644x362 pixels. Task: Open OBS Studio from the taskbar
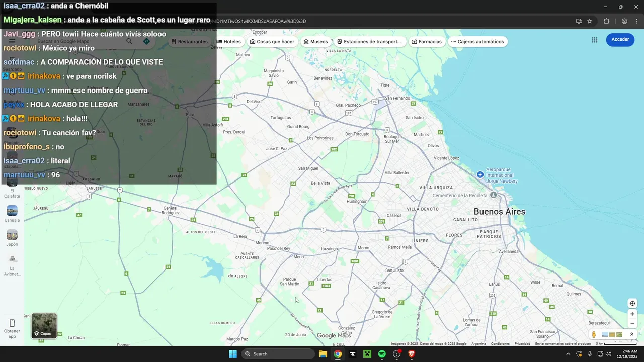click(x=397, y=354)
